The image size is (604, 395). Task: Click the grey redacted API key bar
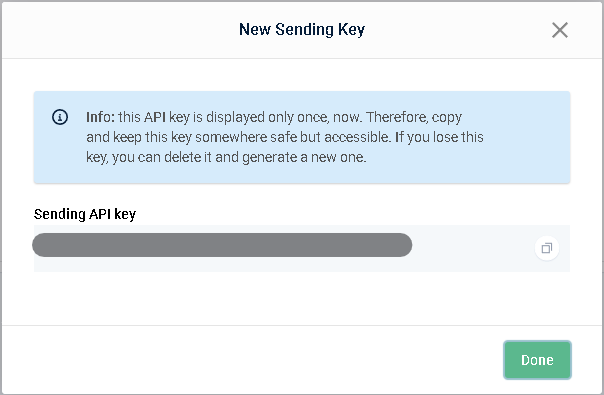(x=222, y=245)
